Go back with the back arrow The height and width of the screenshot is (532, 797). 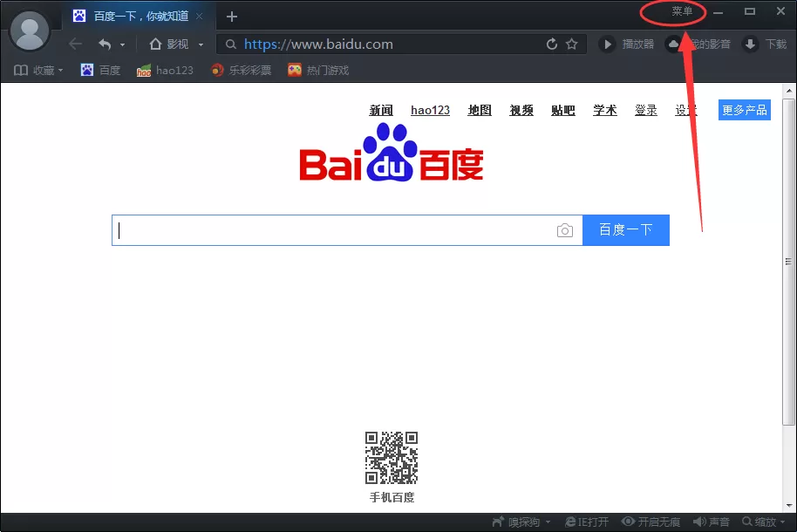click(x=75, y=44)
